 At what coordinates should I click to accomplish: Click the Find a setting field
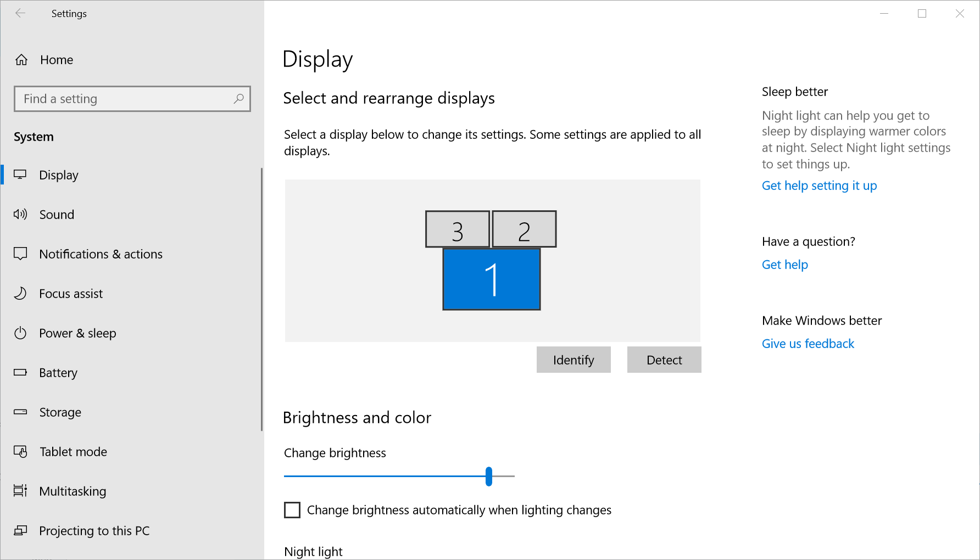pyautogui.click(x=126, y=99)
